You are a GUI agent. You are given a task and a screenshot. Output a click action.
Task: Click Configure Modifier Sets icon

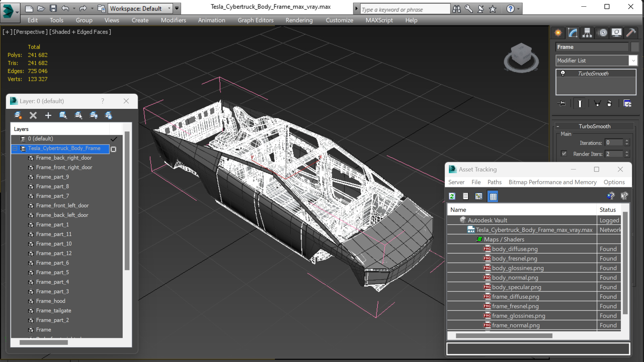[x=627, y=103]
